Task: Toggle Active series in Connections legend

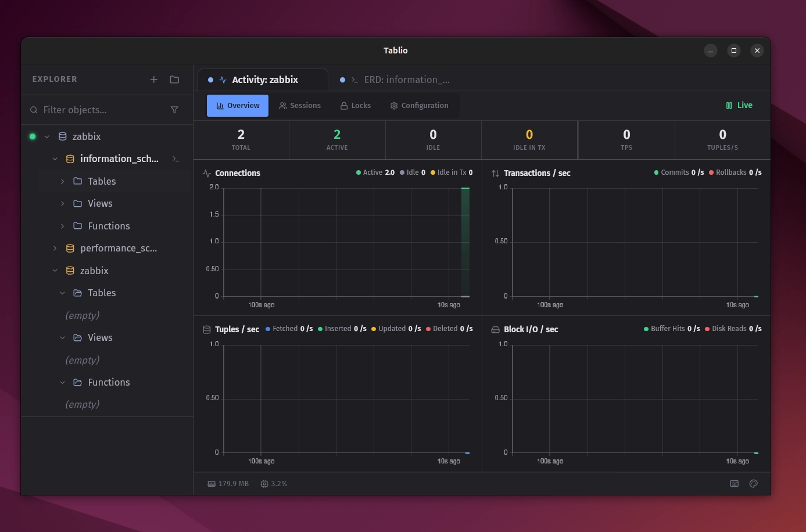Action: [x=375, y=172]
